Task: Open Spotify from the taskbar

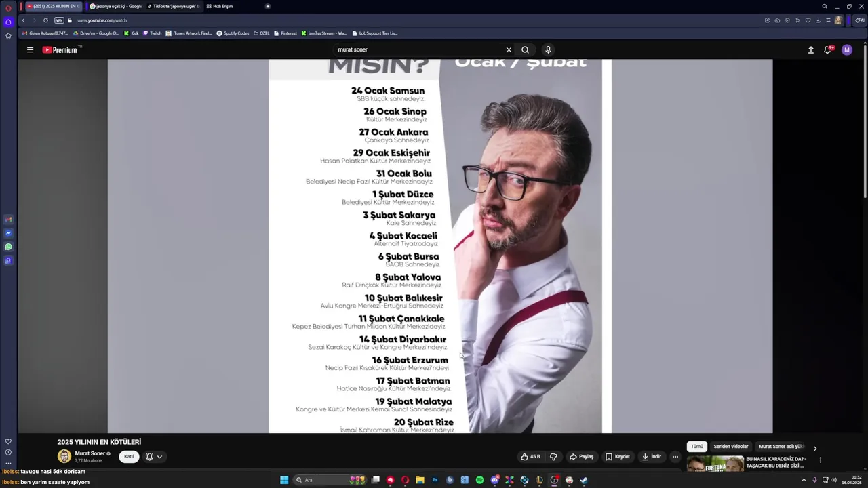Action: (x=479, y=480)
